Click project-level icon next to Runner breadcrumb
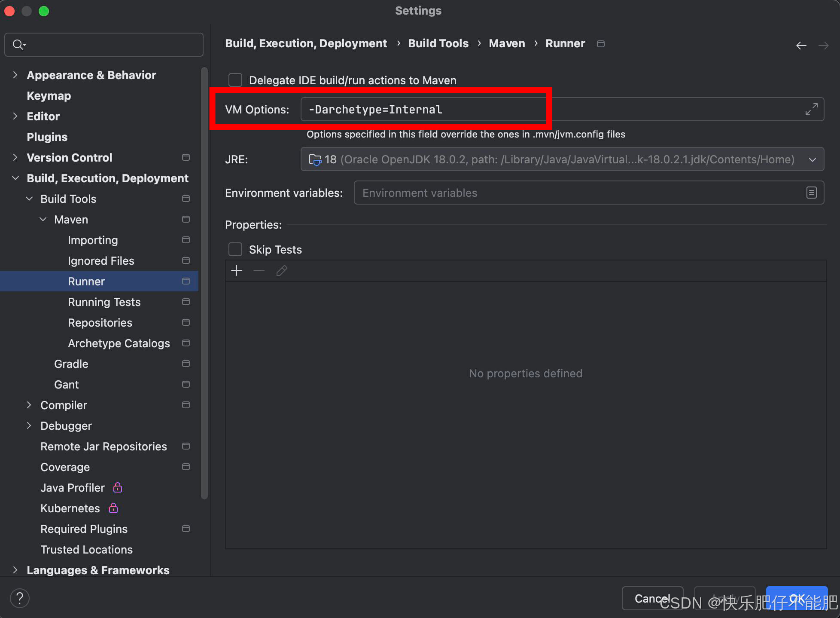Screen dimensions: 840x618 (x=601, y=44)
